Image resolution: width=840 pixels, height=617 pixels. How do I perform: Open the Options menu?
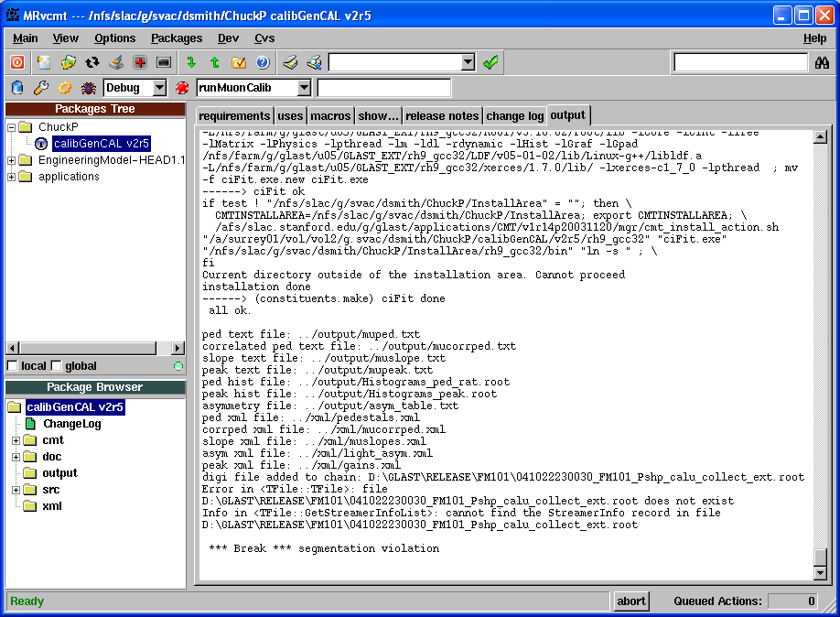pyautogui.click(x=114, y=38)
